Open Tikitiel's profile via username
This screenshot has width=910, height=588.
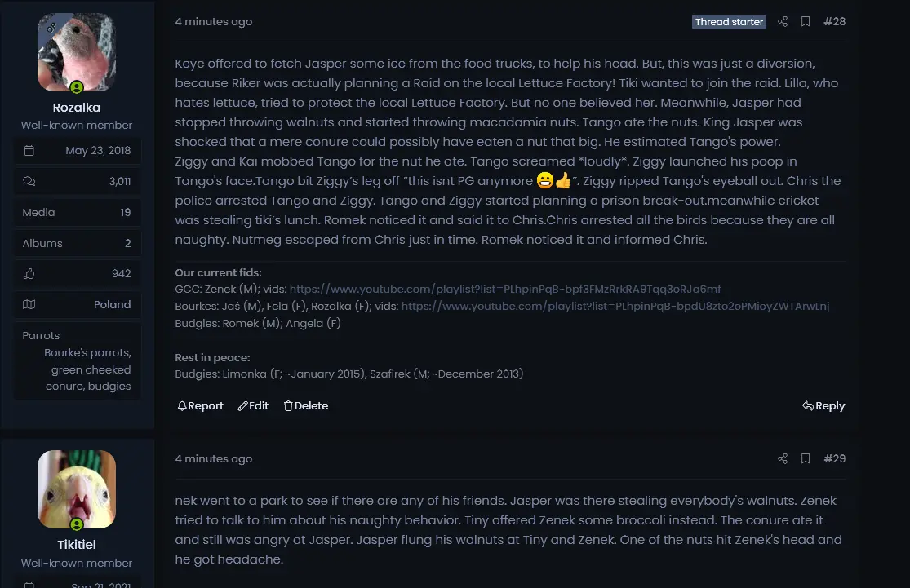click(77, 544)
